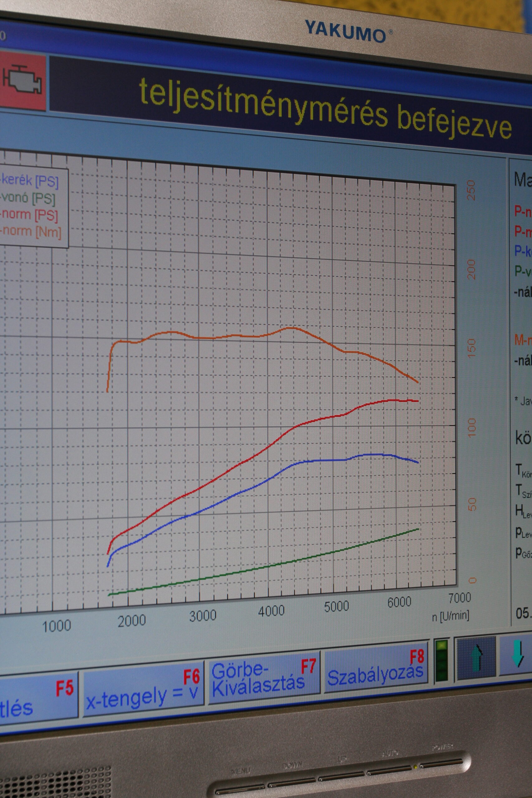
Task: Select the blue kerék [PS] legend entry
Action: pos(30,180)
